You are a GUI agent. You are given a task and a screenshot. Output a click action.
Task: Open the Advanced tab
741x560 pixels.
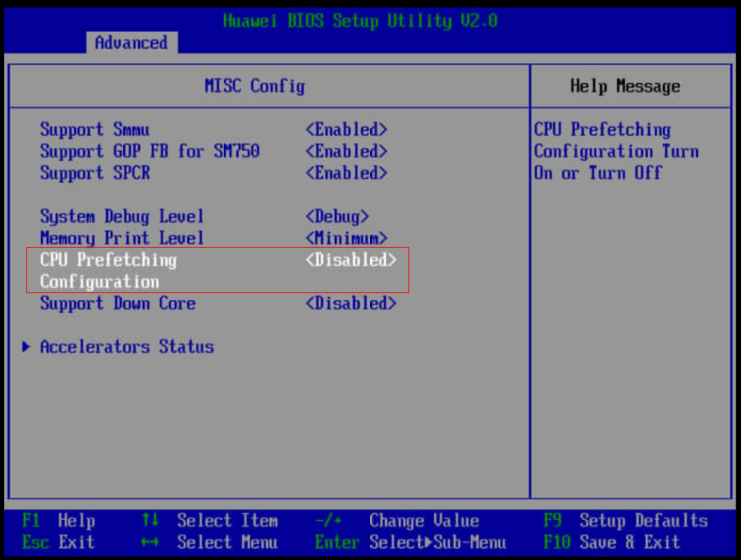coord(132,42)
